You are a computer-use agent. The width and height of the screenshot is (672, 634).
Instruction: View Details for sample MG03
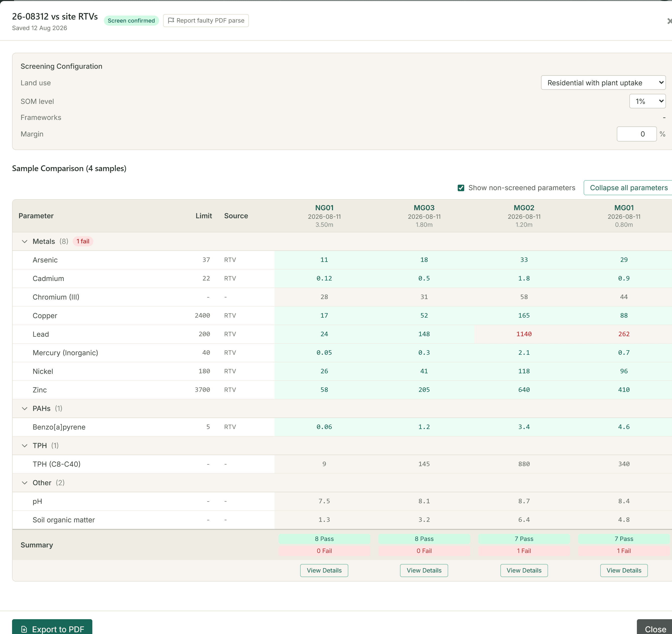[424, 571]
